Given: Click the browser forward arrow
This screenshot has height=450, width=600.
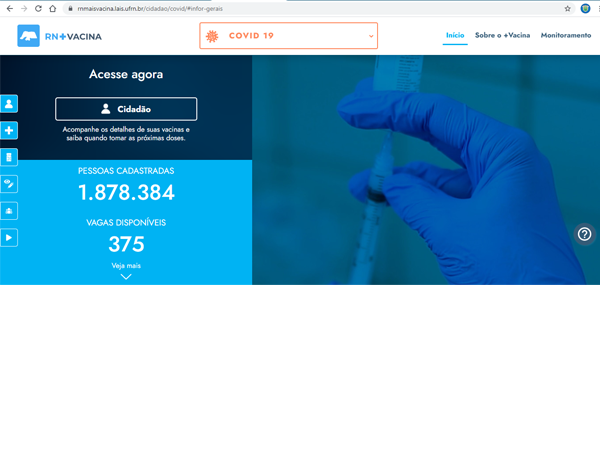Looking at the screenshot, I should click(x=24, y=8).
